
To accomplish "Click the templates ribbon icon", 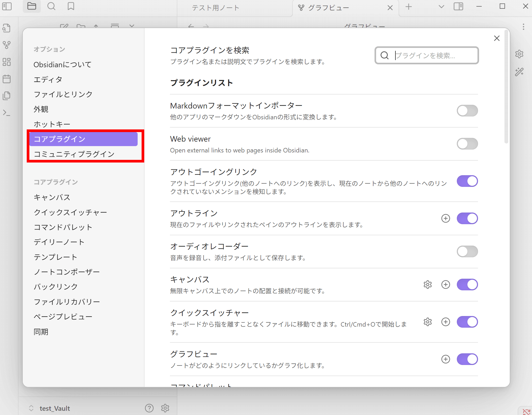I will (x=7, y=96).
